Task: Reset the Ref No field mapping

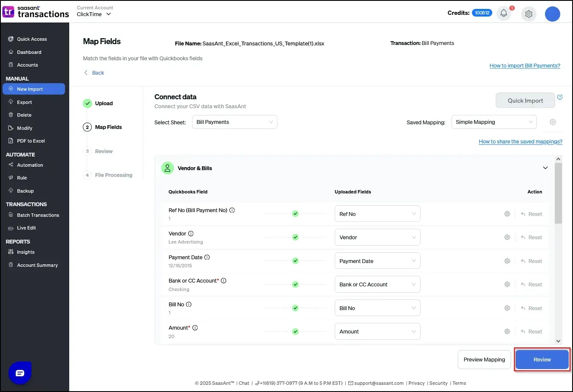Action: (531, 214)
